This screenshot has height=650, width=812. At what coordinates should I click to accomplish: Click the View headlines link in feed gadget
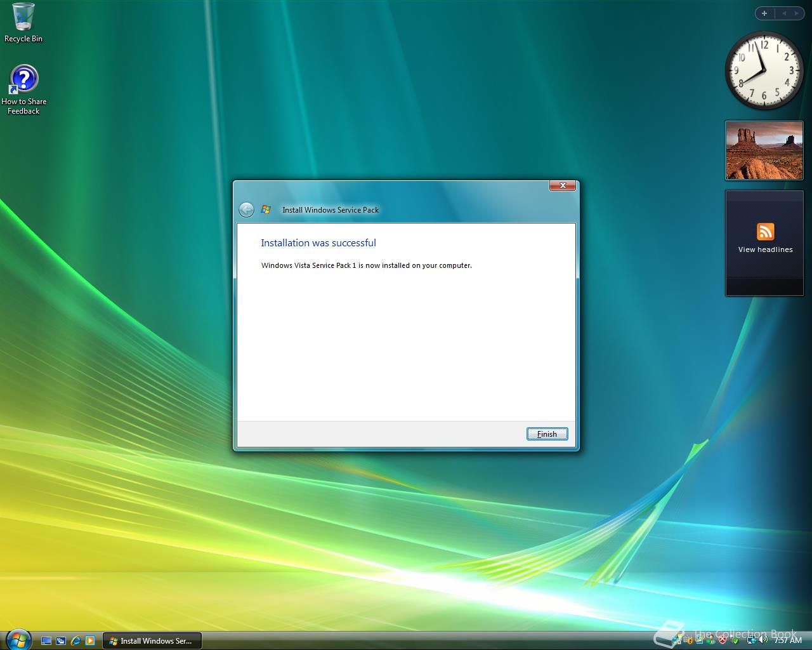pyautogui.click(x=765, y=249)
